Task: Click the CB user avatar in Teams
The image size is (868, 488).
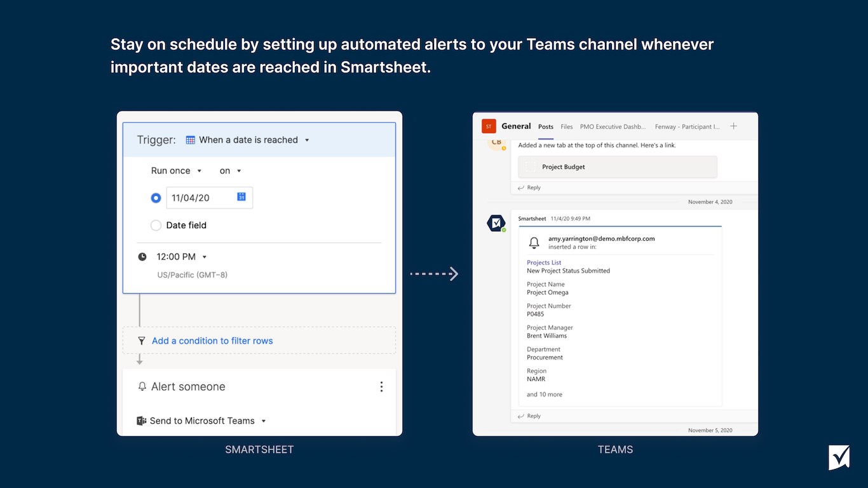Action: click(496, 142)
